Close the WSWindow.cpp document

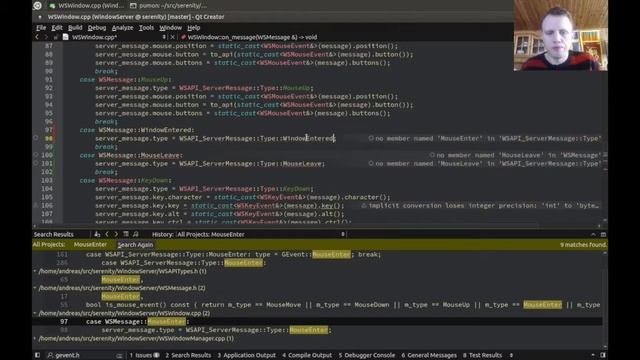(173, 37)
